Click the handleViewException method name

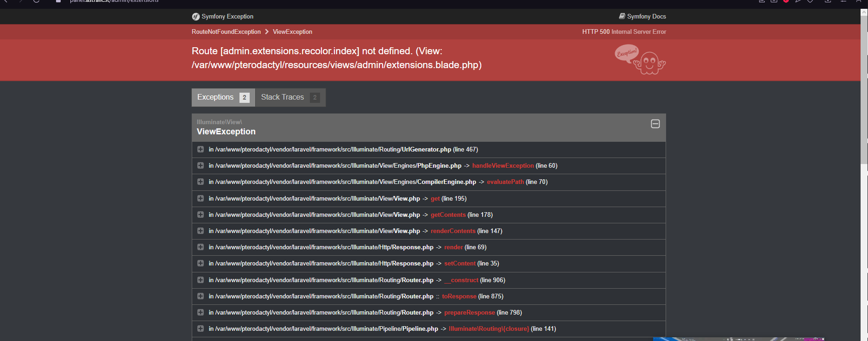tap(503, 166)
